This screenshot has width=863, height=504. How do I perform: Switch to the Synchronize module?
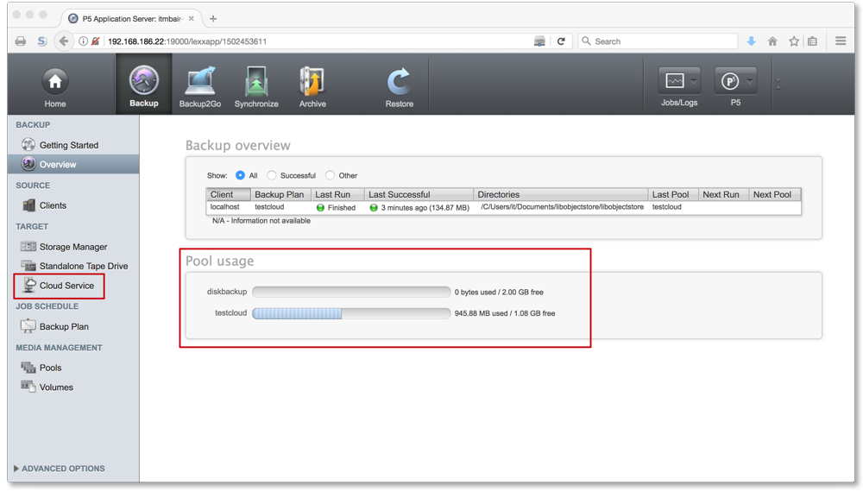click(x=255, y=84)
